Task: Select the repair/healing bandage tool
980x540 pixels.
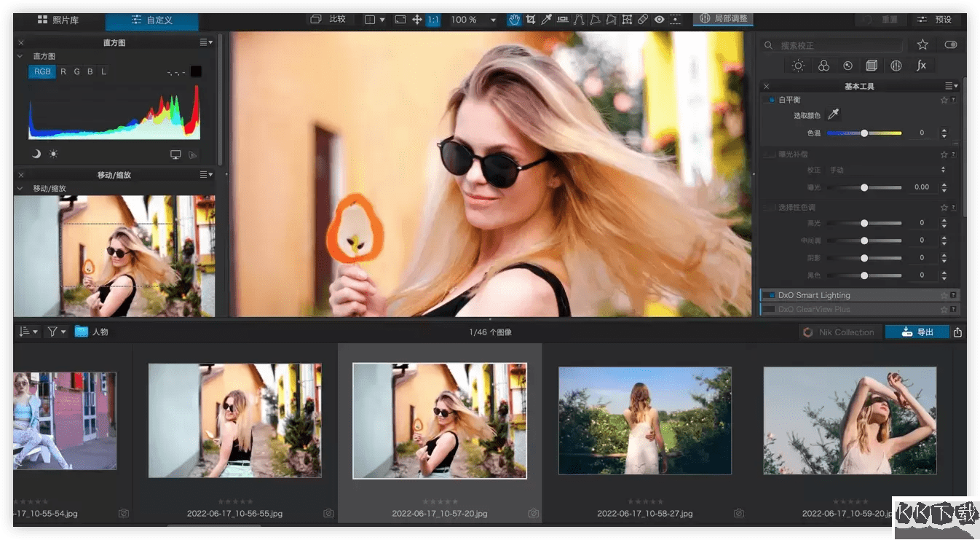Action: 642,20
